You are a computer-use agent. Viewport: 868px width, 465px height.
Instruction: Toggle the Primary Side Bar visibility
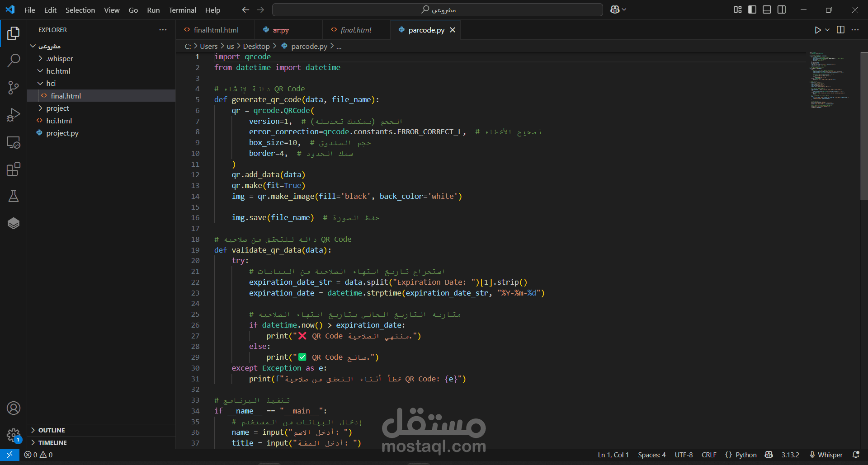pyautogui.click(x=752, y=9)
